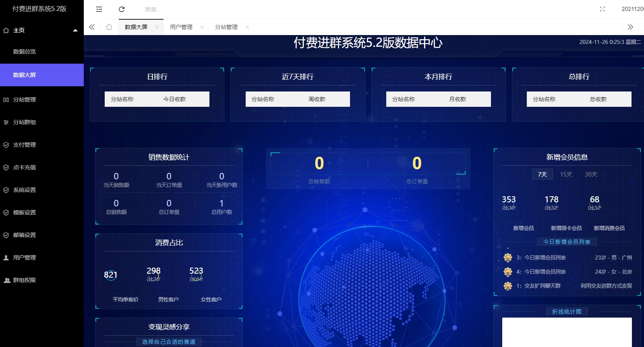Image resolution: width=644 pixels, height=347 pixels.
Task: Close the 分站管理 tab
Action: click(x=247, y=27)
